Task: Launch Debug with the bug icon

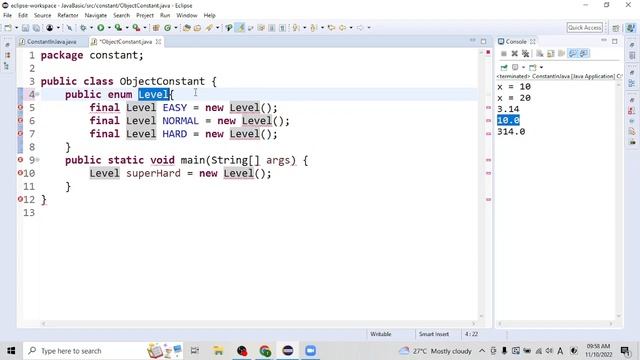Action: (x=83, y=28)
